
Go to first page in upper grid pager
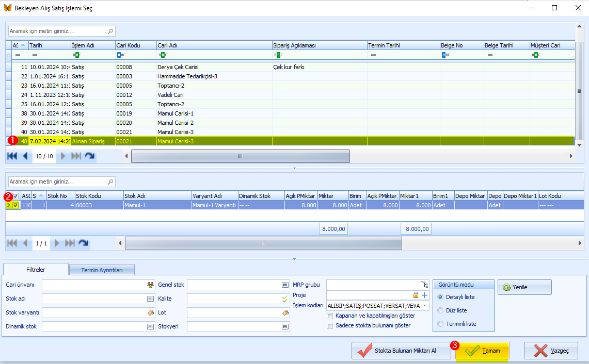tap(12, 156)
